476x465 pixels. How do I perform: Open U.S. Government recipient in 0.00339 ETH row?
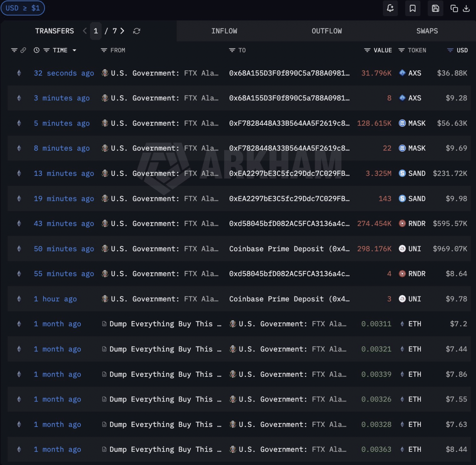tap(288, 374)
